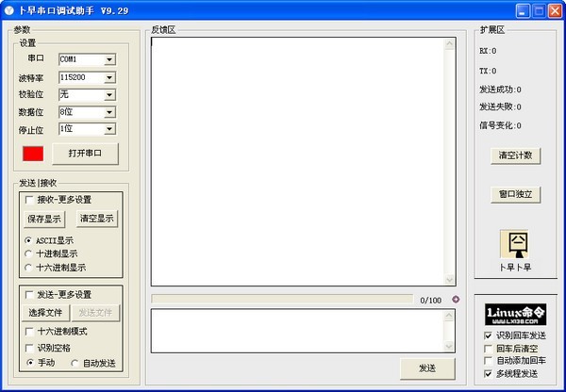Click the 发送成功:0 text
566x392 pixels.
[500, 90]
